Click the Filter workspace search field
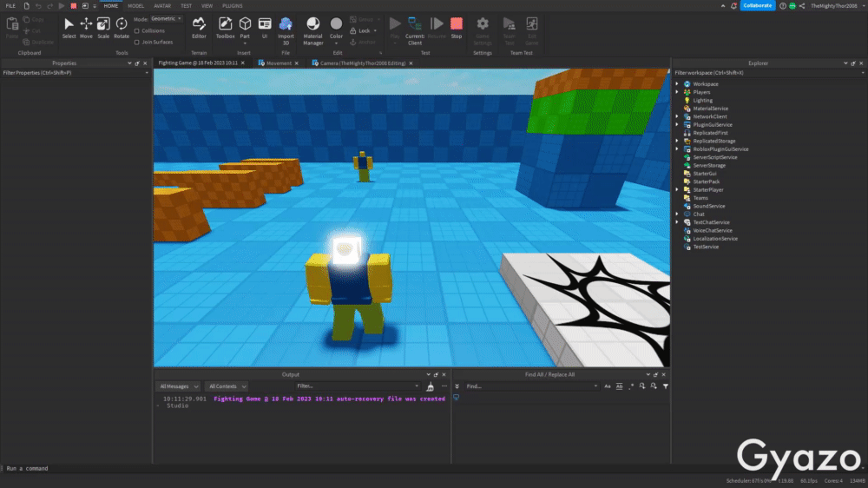The height and width of the screenshot is (488, 868). pyautogui.click(x=768, y=73)
